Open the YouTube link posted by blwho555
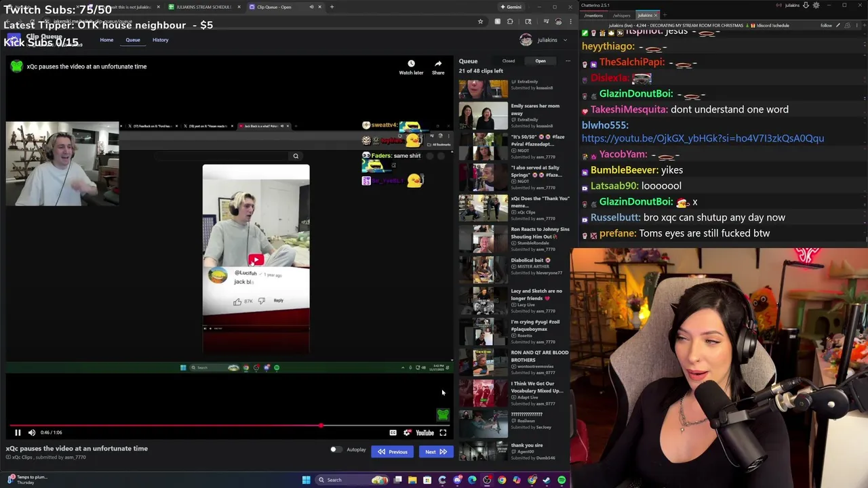Viewport: 868px width, 488px height. point(703,138)
